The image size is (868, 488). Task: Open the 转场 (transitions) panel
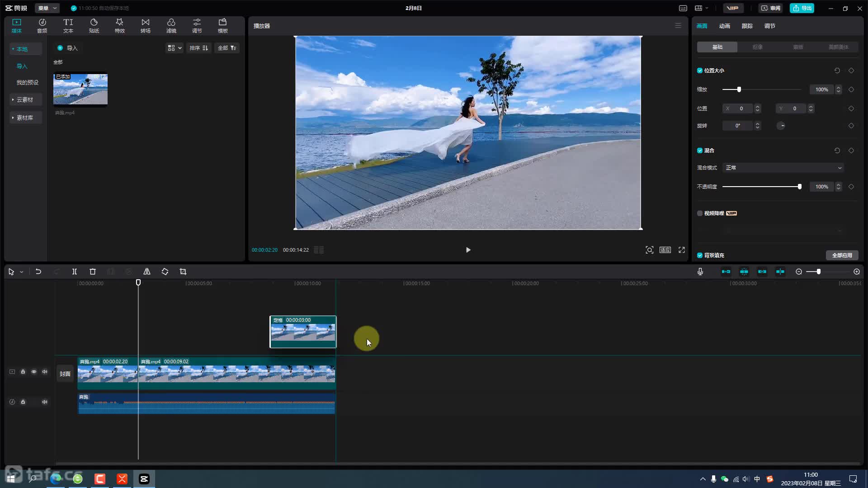[145, 26]
